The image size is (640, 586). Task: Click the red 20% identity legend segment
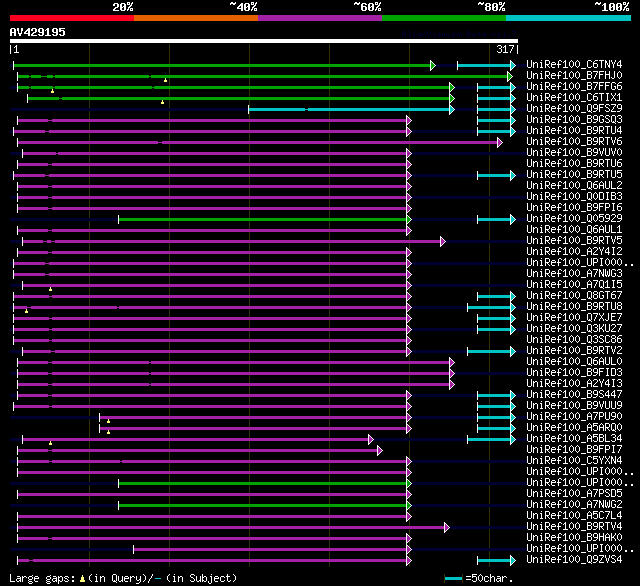[72, 18]
